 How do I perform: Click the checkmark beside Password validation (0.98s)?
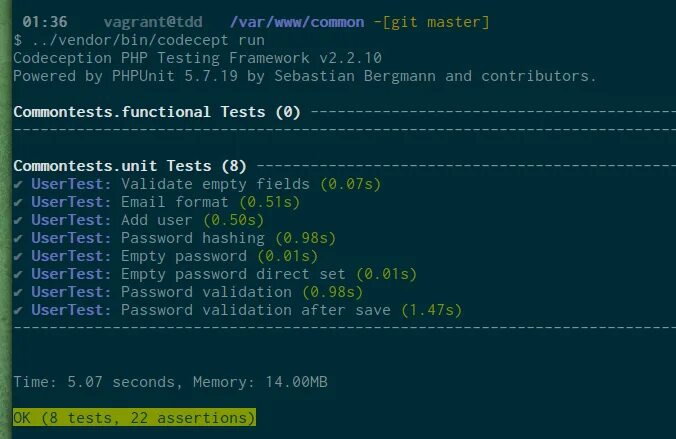click(18, 293)
